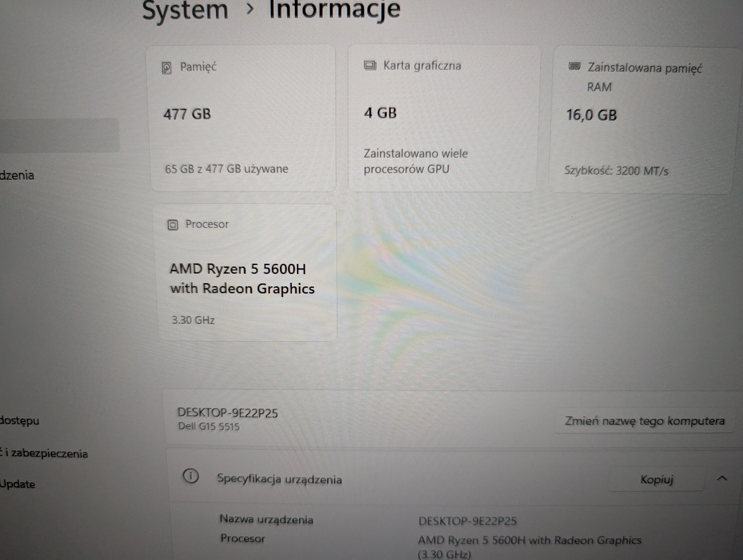The height and width of the screenshot is (560, 743).
Task: Click the 65 GB z 477 GB używane text
Action: pyautogui.click(x=227, y=169)
